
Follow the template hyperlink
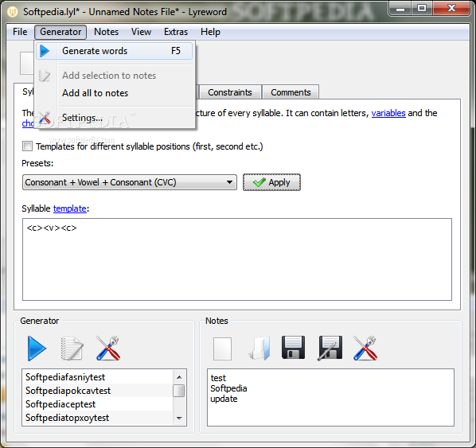[x=70, y=208]
